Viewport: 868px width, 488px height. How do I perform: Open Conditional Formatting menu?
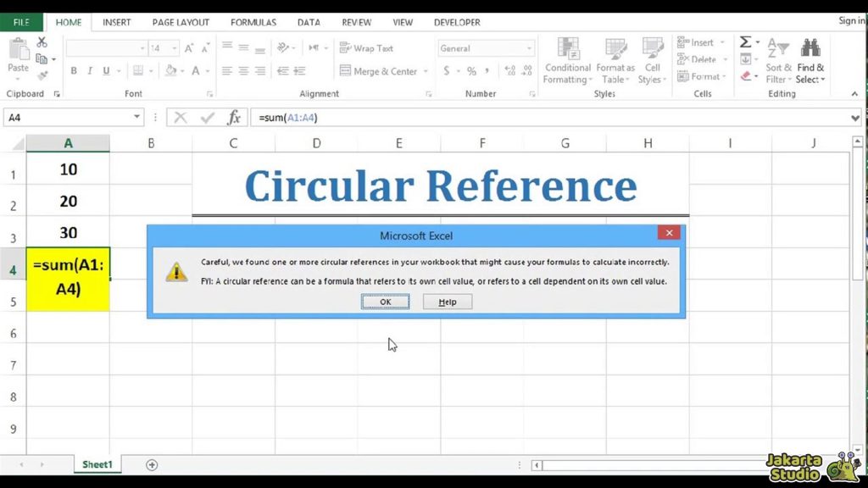[x=567, y=61]
